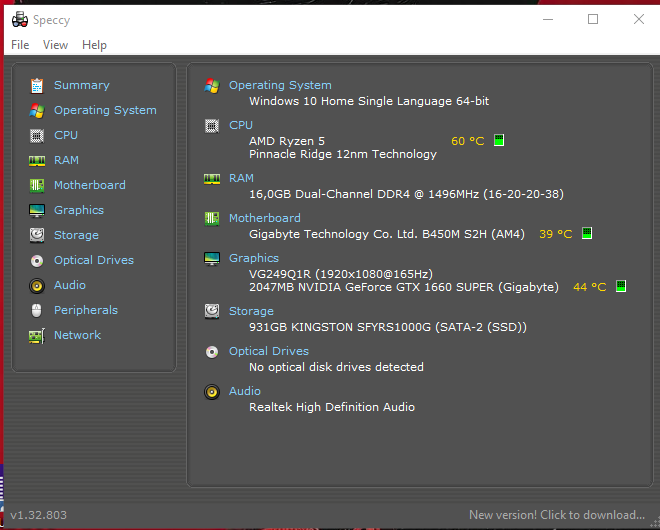Click the Operating System flag icon in sidebar

pyautogui.click(x=37, y=111)
